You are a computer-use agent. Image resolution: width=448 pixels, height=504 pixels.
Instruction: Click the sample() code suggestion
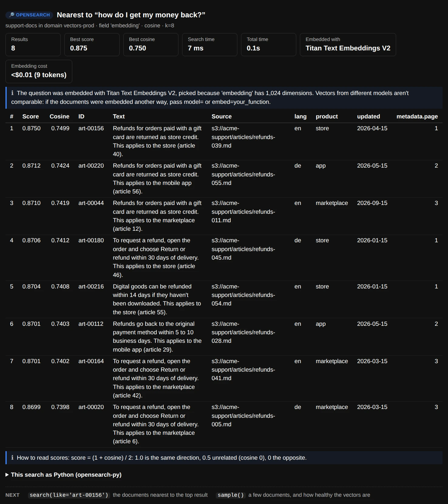point(231,495)
